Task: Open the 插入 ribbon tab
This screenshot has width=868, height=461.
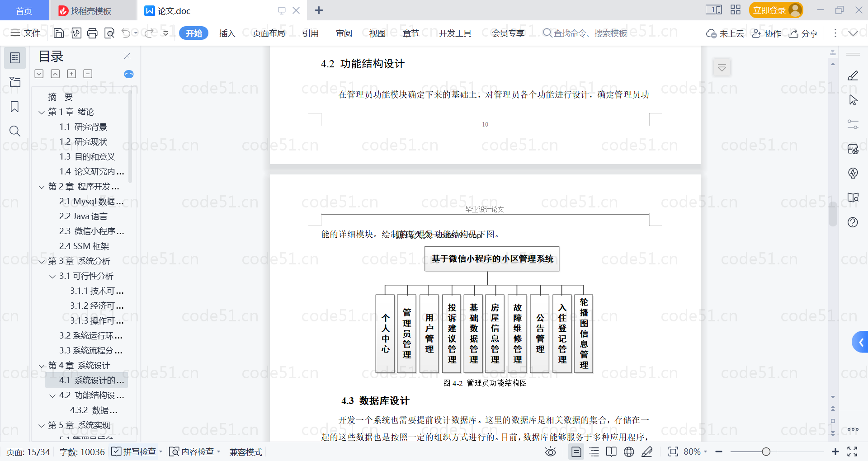Action: pos(227,33)
